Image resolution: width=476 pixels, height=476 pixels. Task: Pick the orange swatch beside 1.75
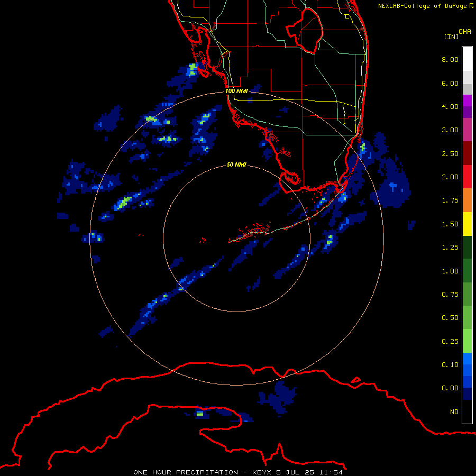pos(467,200)
